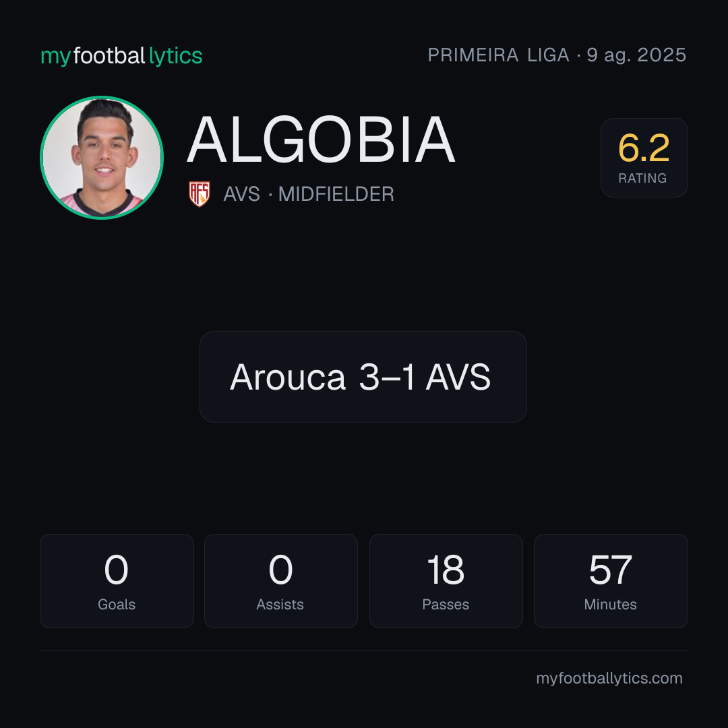Visit the myfootballytics.com footer link
The image size is (728, 728).
[609, 678]
